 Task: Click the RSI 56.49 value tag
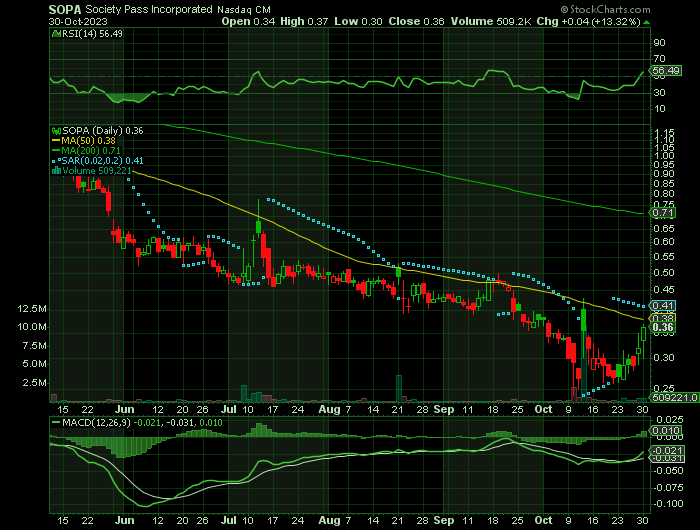point(666,71)
